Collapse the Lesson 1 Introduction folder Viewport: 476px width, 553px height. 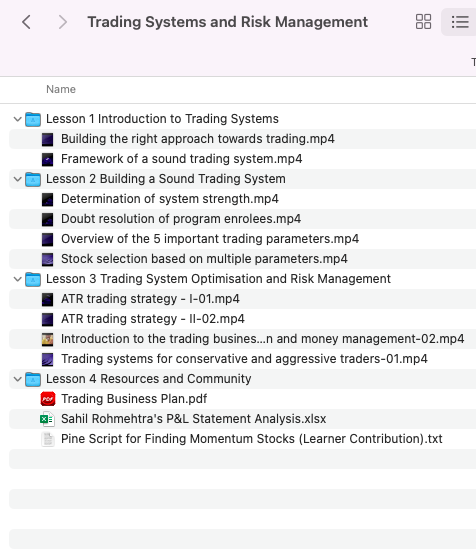pos(17,119)
